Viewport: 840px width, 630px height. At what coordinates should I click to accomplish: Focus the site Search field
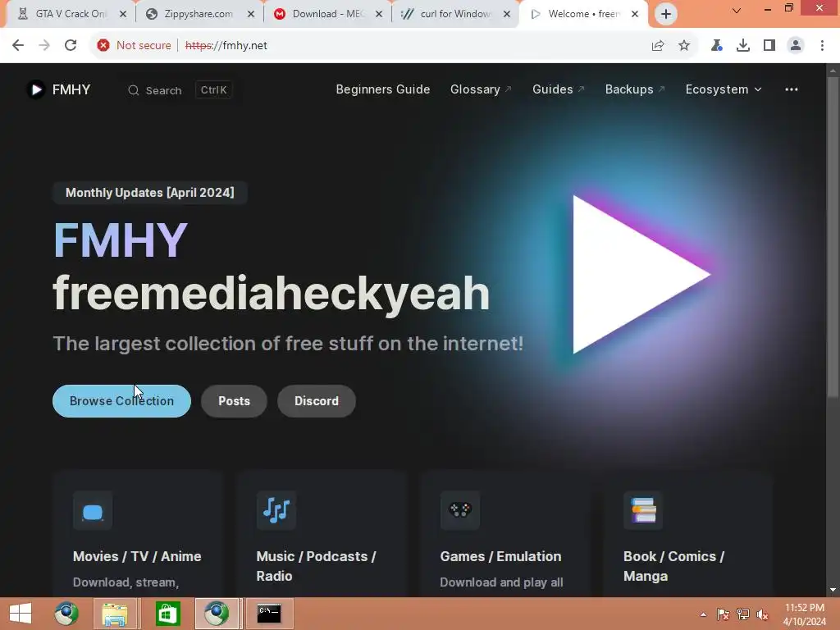pos(180,90)
